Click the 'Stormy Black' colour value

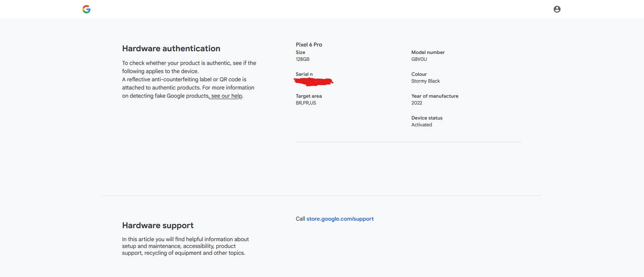click(426, 81)
